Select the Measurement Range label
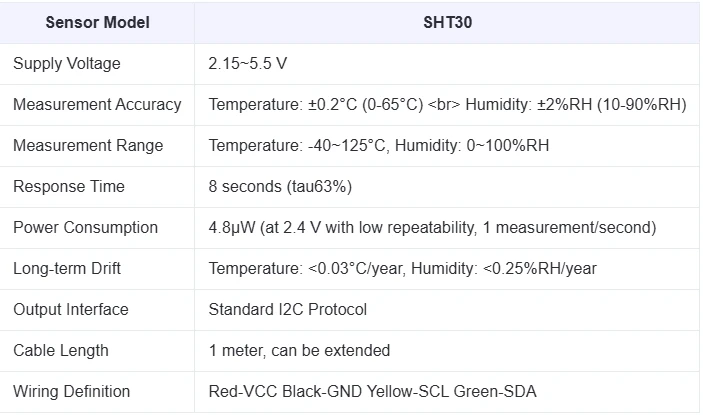703x415 pixels. (88, 146)
